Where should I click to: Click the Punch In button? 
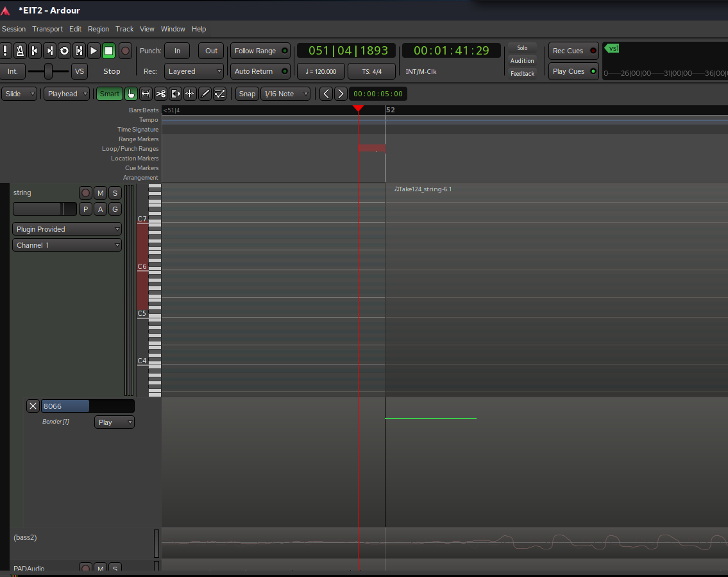(x=178, y=51)
